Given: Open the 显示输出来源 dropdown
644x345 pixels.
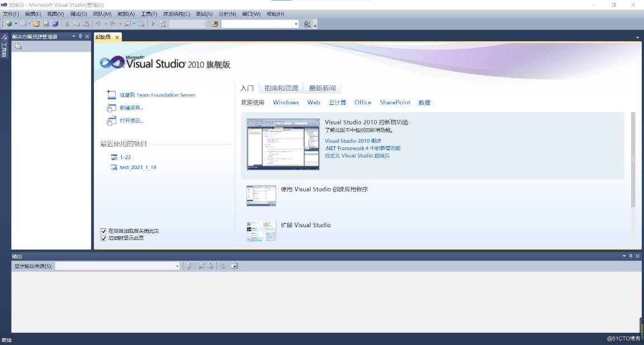Looking at the screenshot, I should pyautogui.click(x=177, y=266).
